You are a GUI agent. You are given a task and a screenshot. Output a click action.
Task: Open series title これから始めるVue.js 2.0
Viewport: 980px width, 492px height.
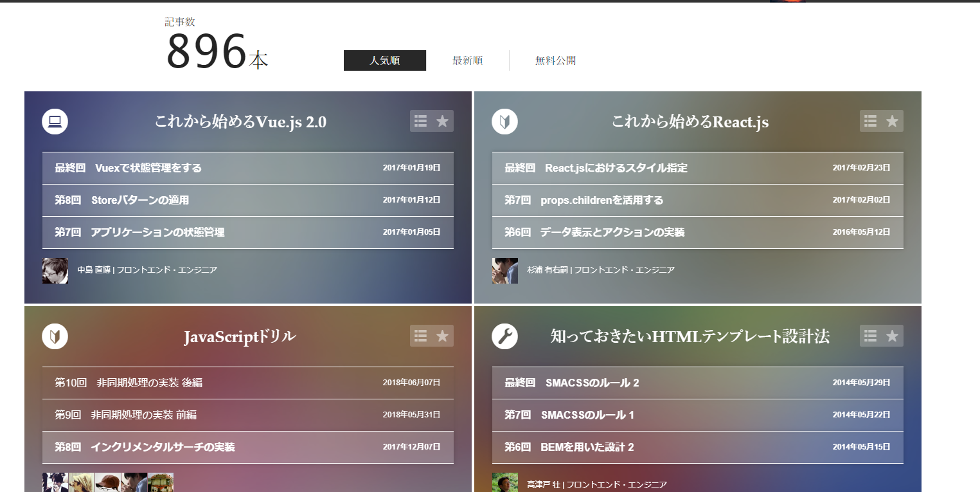pyautogui.click(x=240, y=122)
